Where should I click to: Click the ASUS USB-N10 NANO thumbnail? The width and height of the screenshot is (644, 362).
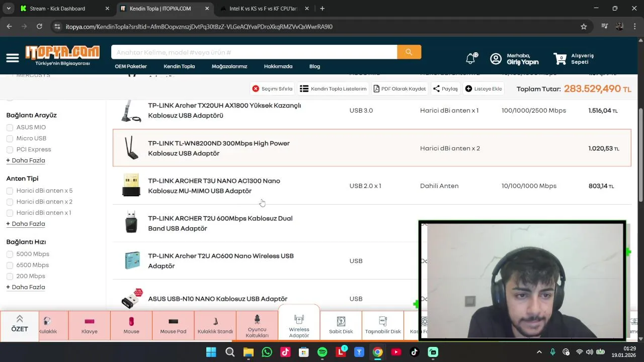pyautogui.click(x=132, y=298)
